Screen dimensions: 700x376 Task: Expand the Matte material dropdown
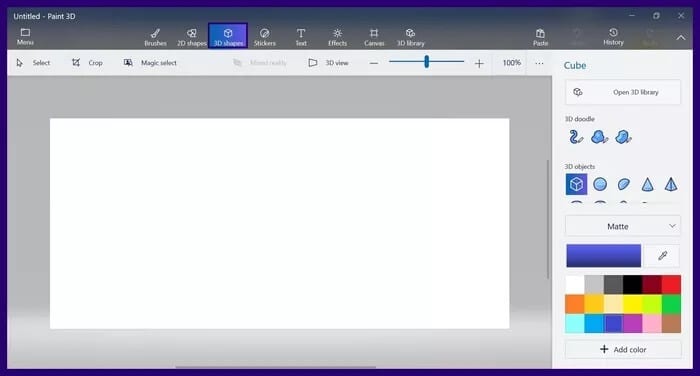click(x=623, y=226)
